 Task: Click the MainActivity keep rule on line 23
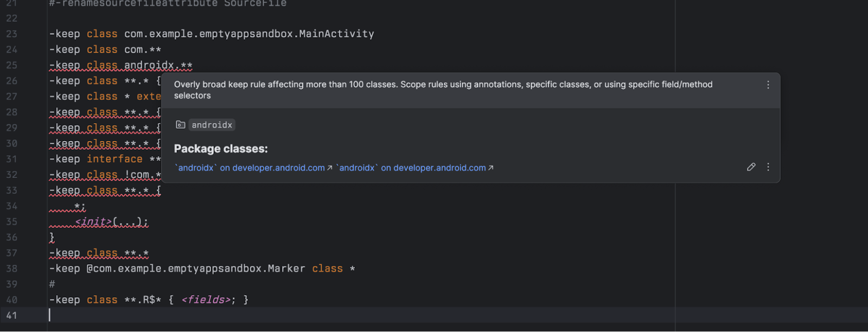click(212, 34)
